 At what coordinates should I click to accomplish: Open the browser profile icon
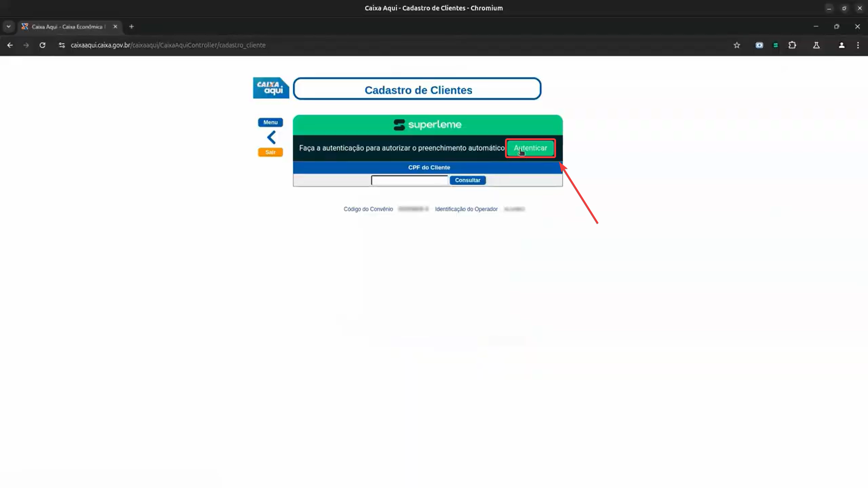841,45
